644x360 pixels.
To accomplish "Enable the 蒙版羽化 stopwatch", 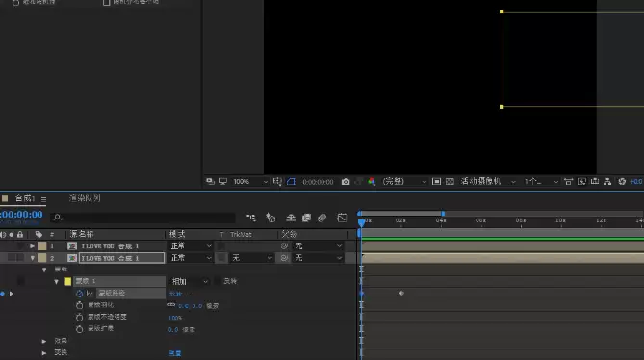I will click(x=79, y=305).
